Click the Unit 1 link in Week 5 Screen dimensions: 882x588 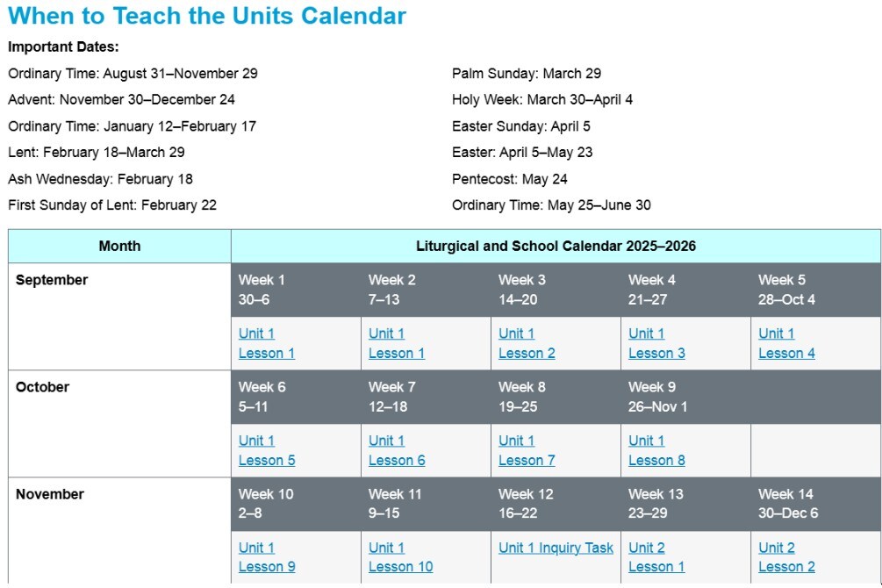click(776, 333)
